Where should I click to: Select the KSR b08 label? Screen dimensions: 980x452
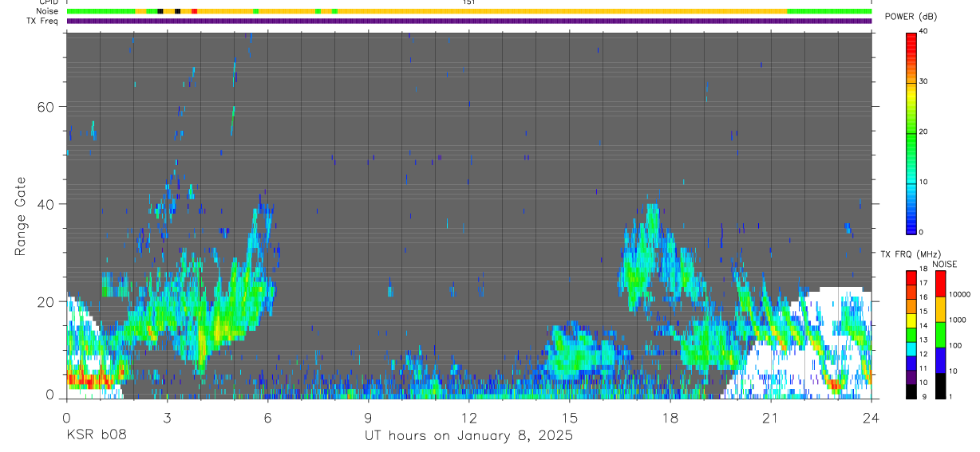95,436
